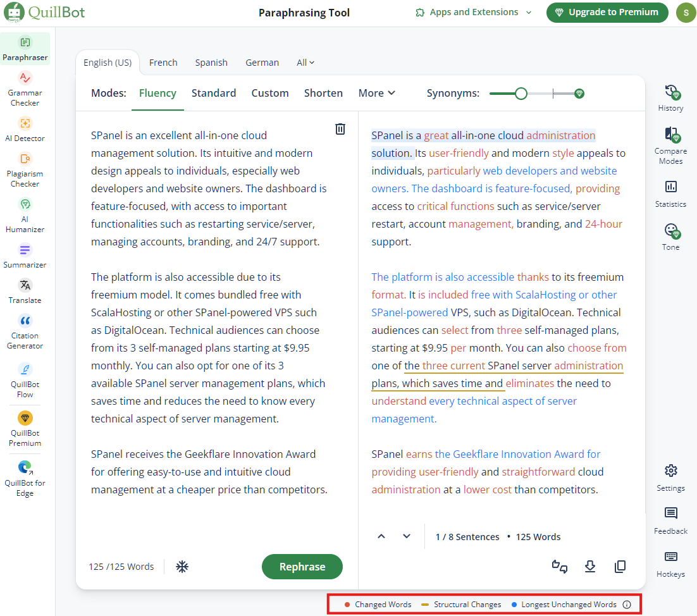Viewport: 697px width, 616px height.
Task: Open the Feedback panel
Action: [x=671, y=521]
